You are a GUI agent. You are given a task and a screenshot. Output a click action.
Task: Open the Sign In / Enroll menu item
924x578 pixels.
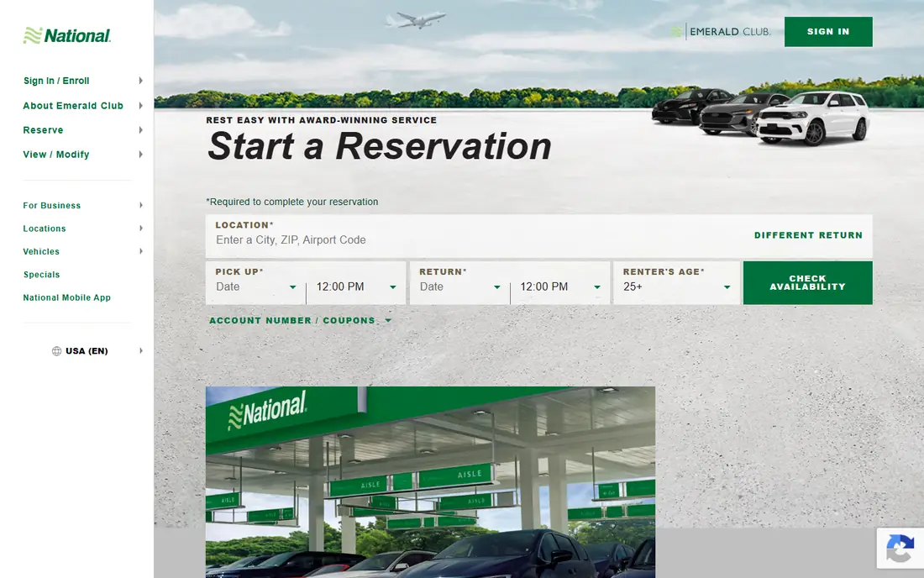coord(56,81)
